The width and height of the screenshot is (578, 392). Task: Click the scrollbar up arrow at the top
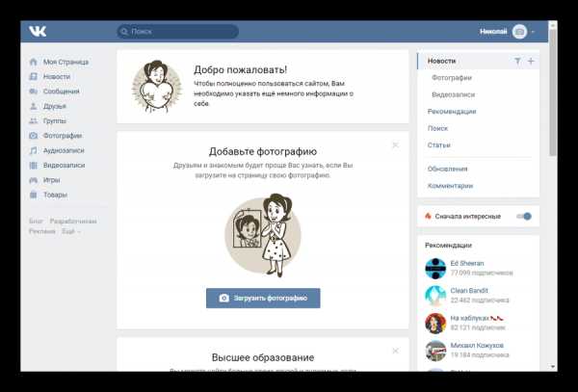[552, 25]
